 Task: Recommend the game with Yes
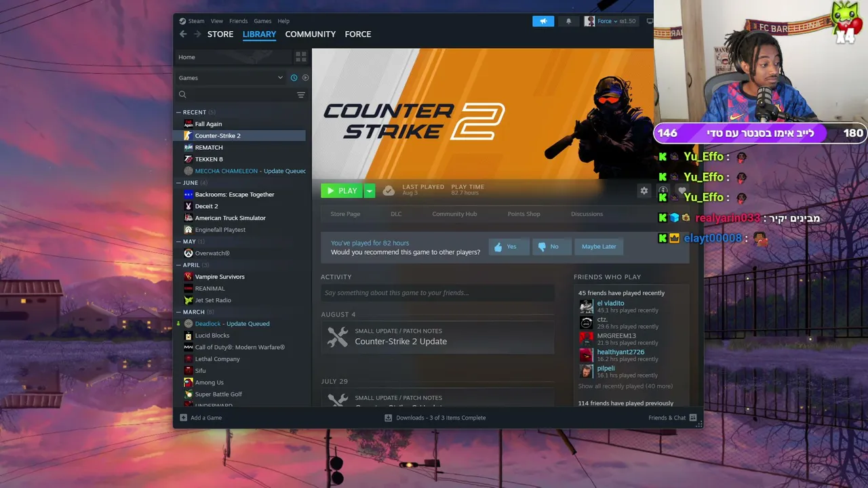pyautogui.click(x=509, y=247)
